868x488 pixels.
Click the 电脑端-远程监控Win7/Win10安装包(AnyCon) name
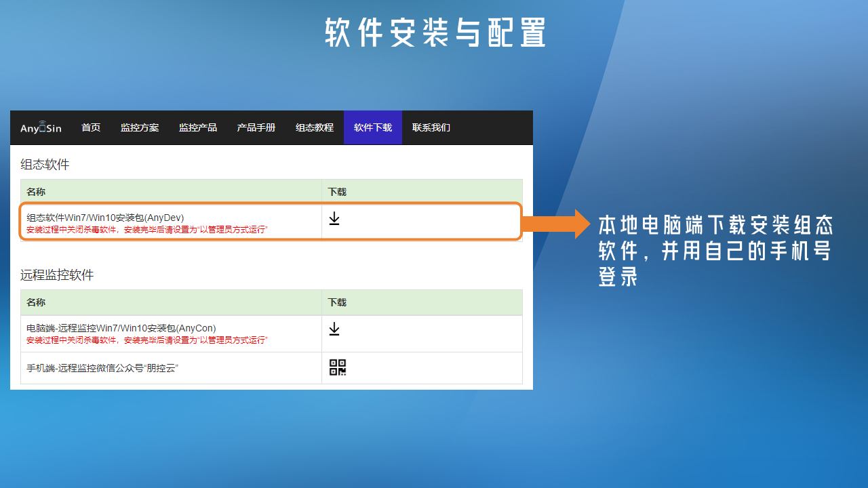click(x=121, y=328)
